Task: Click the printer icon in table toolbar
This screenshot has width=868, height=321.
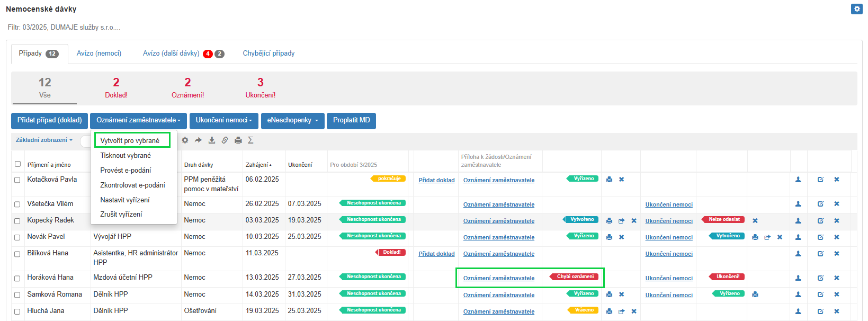Action: [x=238, y=140]
